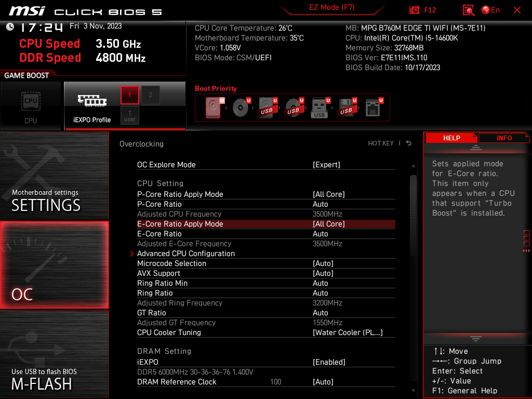Click the MSI logo in the header

coord(27,11)
